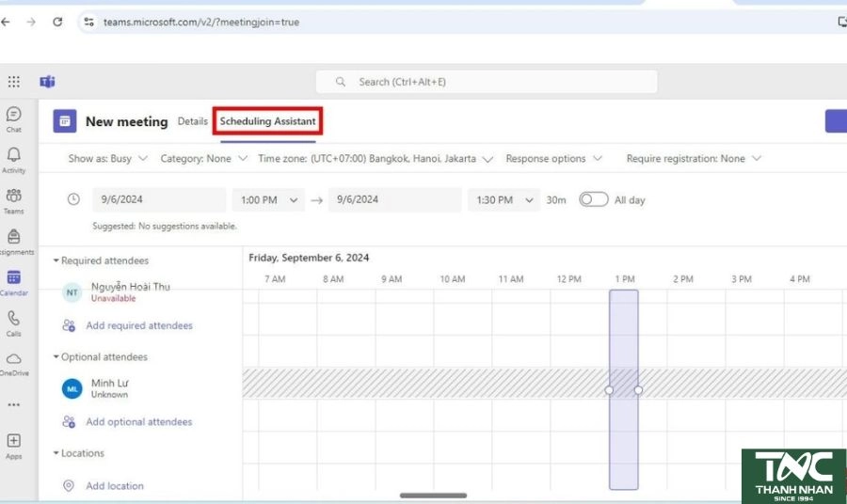
Task: Click Add required attendees
Action: click(139, 325)
